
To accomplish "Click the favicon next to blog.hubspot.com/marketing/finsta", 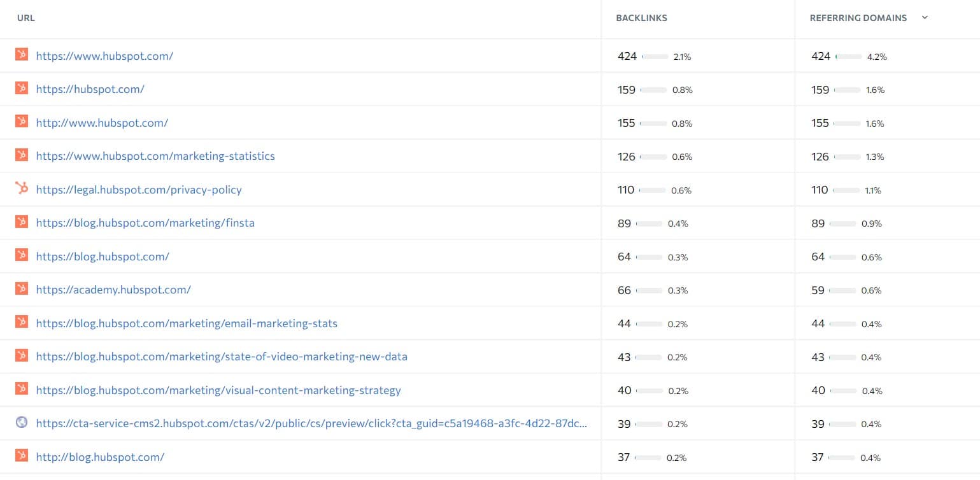I will click(22, 222).
